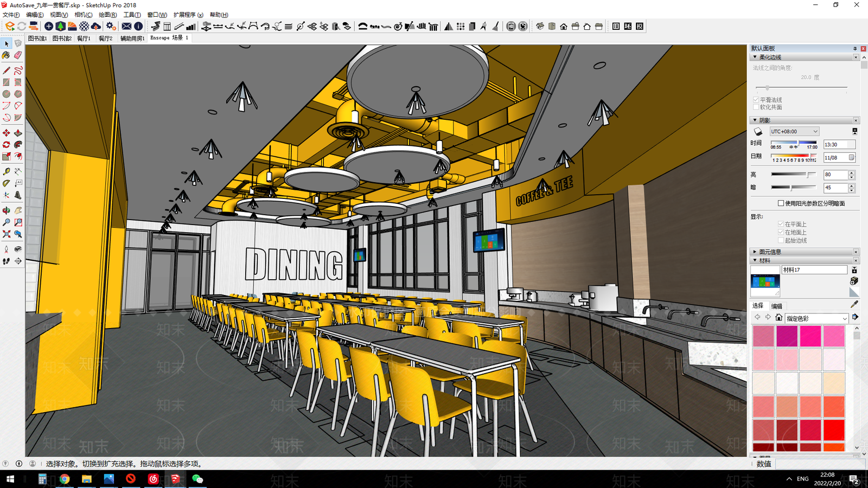Select the Push/Pull tool

point(18,133)
